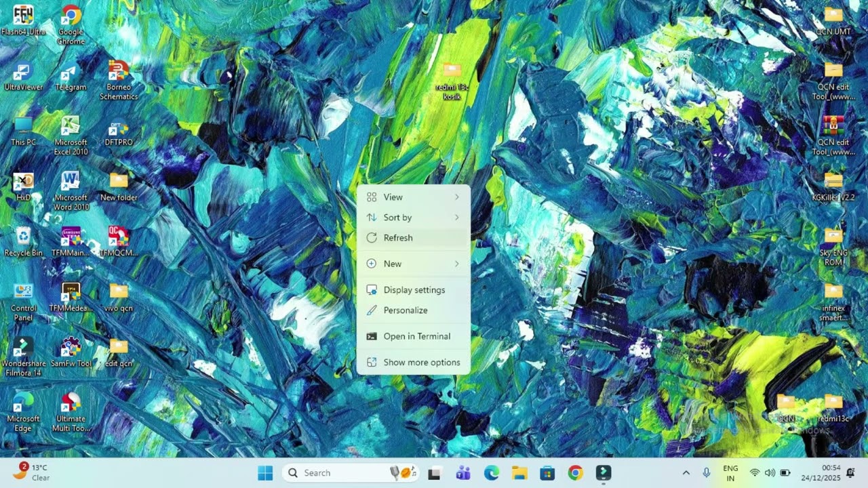Open File Explorer from the taskbar
This screenshot has width=868, height=488.
[519, 473]
